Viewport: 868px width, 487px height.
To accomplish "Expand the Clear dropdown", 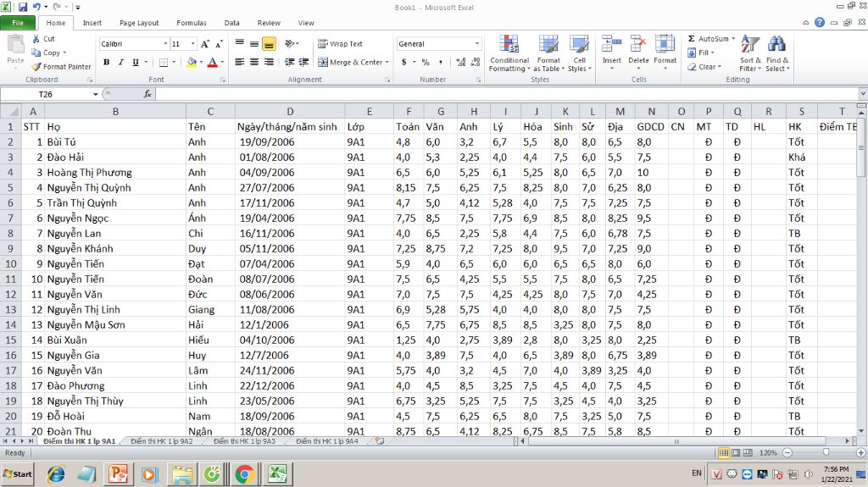I will [720, 66].
